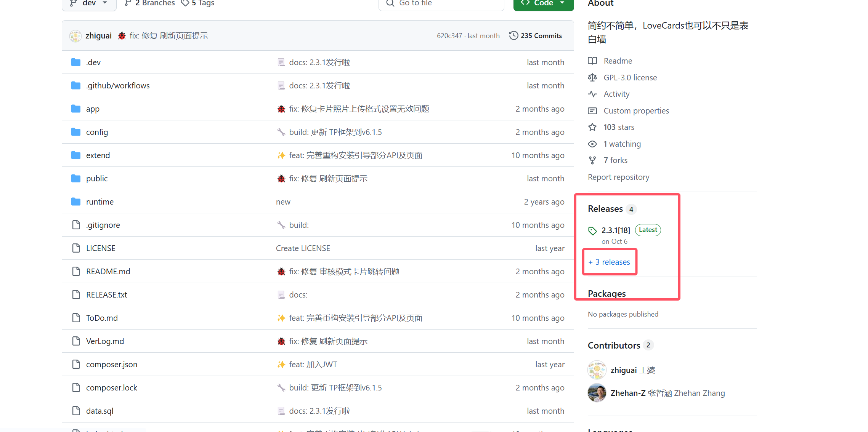
Task: Click the 7 forks fork icon
Action: coord(592,160)
